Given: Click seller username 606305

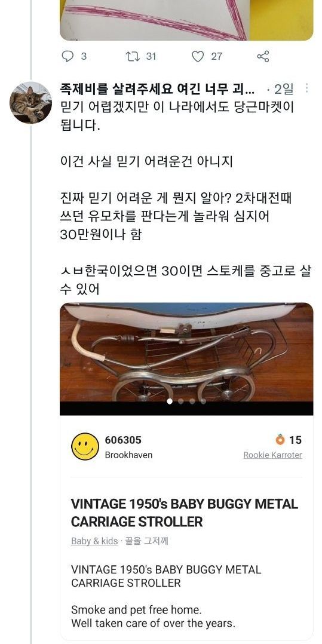Looking at the screenshot, I should [123, 440].
